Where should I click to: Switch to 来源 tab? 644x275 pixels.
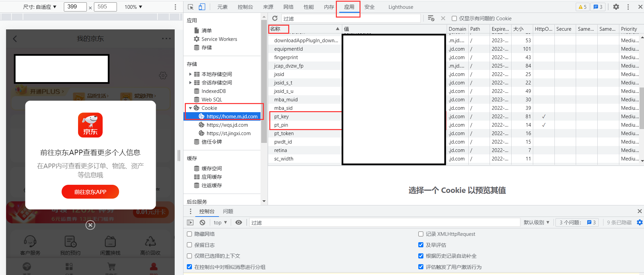pos(268,7)
